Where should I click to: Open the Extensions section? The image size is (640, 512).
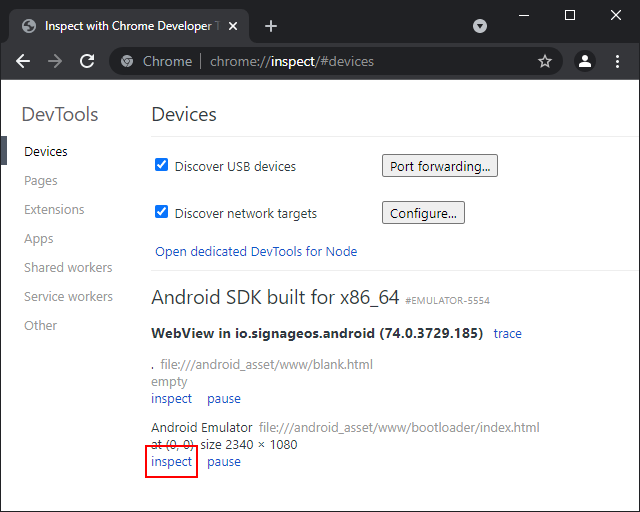(54, 209)
